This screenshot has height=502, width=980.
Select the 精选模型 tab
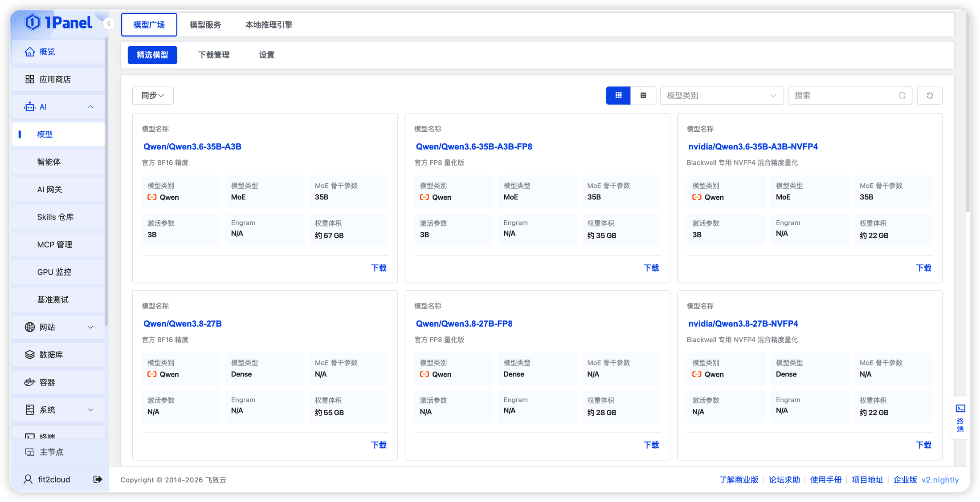pos(152,55)
